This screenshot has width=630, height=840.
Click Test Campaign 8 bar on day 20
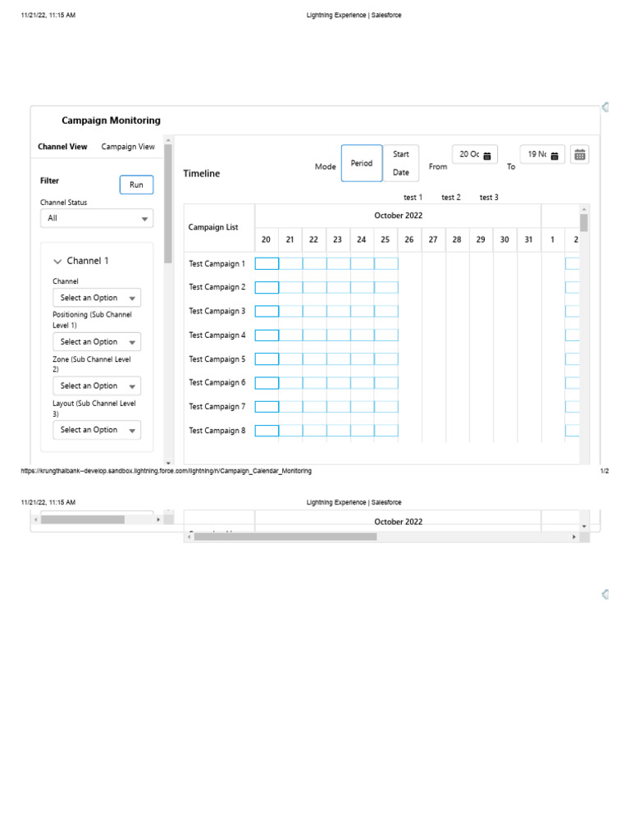point(267,431)
